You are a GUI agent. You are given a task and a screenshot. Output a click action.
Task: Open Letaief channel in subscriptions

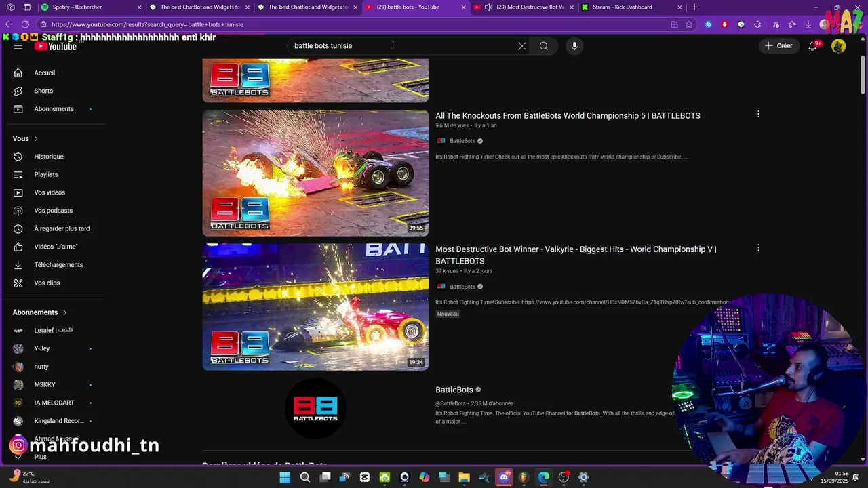(53, 330)
